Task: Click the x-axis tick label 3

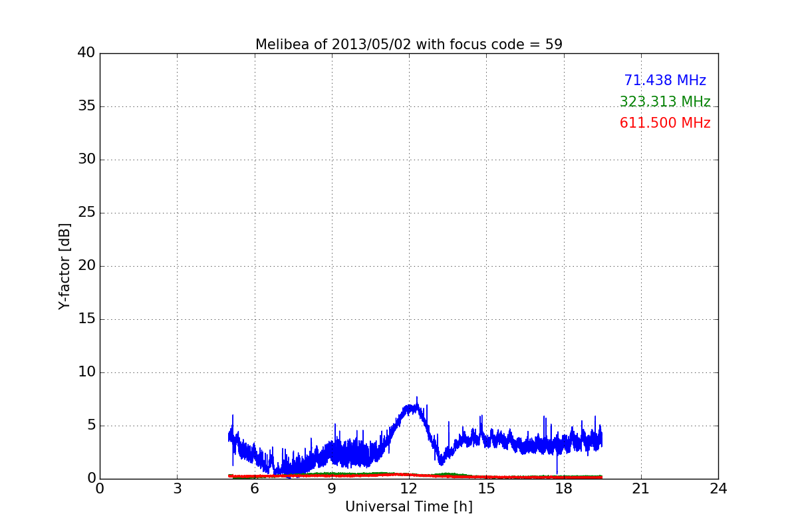Action: point(177,489)
